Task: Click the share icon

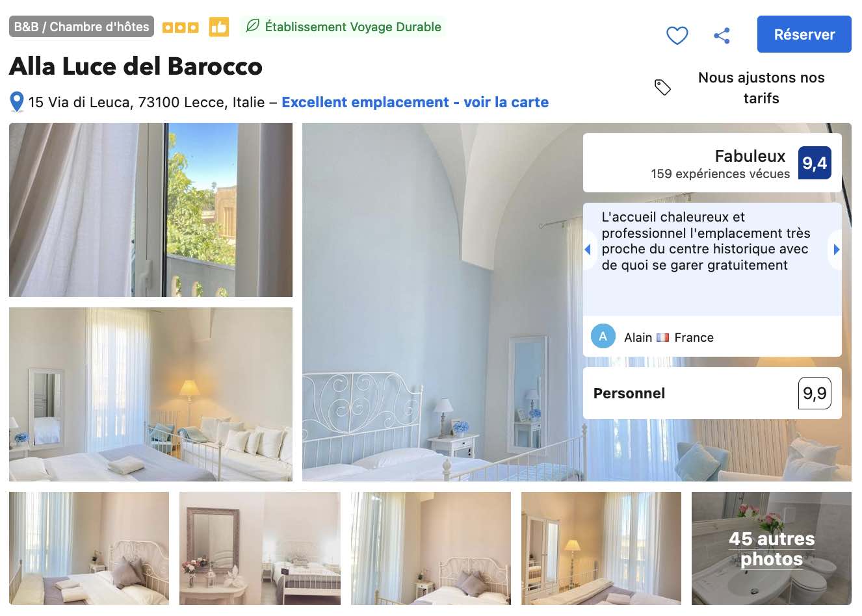Action: point(722,35)
